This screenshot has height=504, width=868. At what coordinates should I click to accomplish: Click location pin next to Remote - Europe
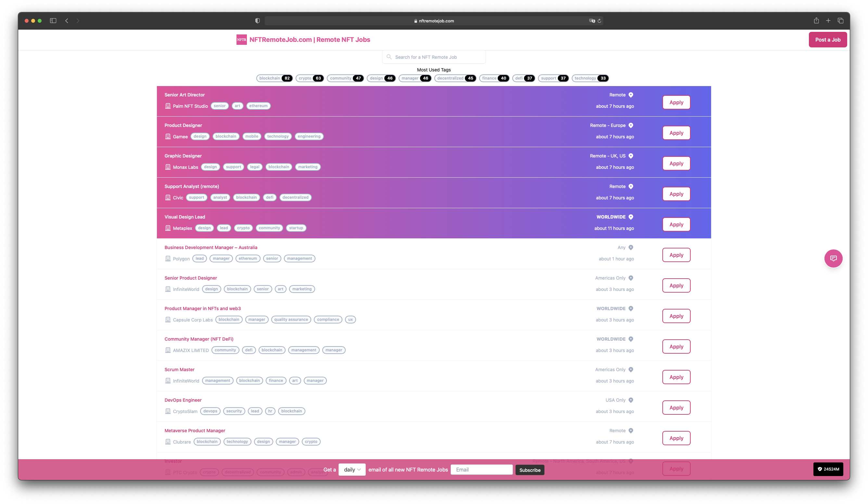tap(631, 125)
